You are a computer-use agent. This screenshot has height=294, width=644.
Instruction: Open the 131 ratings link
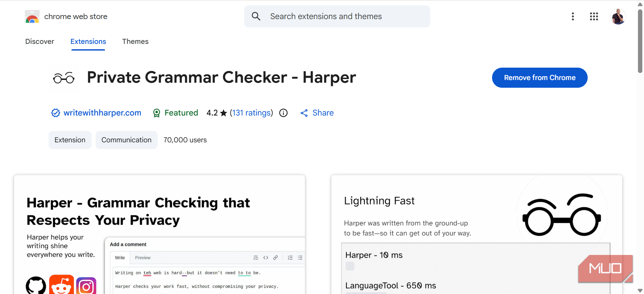point(252,113)
